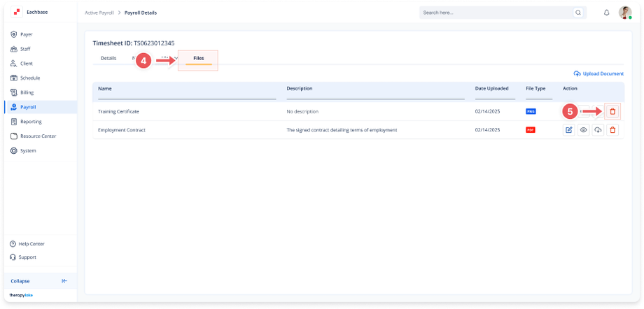Open the Support link
This screenshot has height=309, width=644.
[x=27, y=257]
